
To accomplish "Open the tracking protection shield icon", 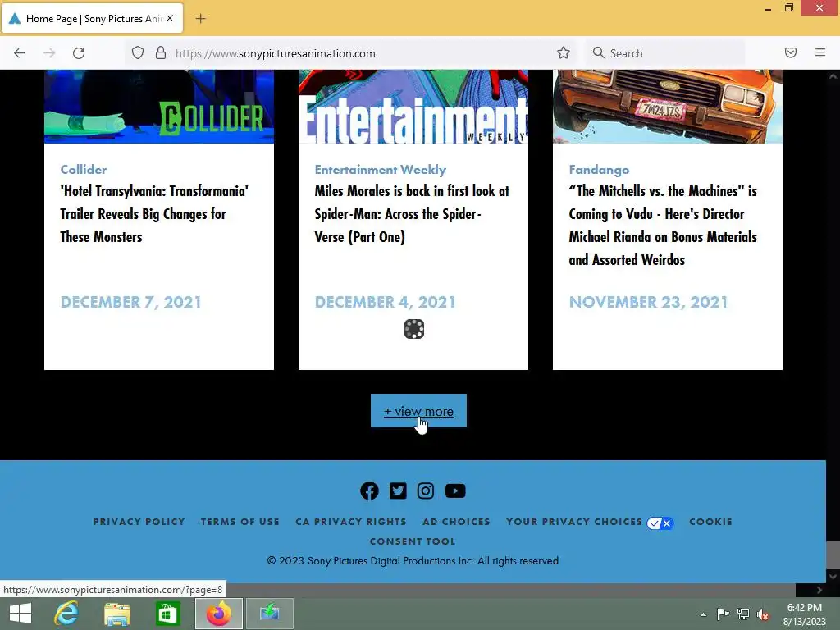I will click(138, 53).
